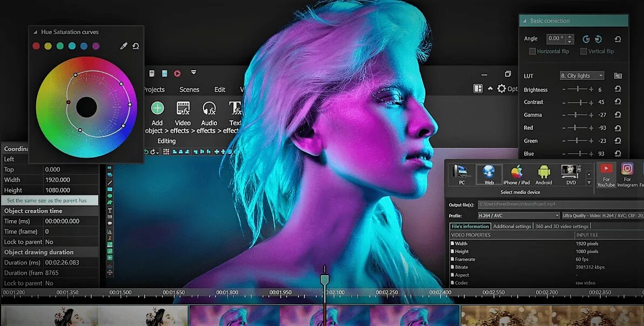Open the Profile dropdown showing H.264 / AVC
644x326 pixels.
click(518, 215)
